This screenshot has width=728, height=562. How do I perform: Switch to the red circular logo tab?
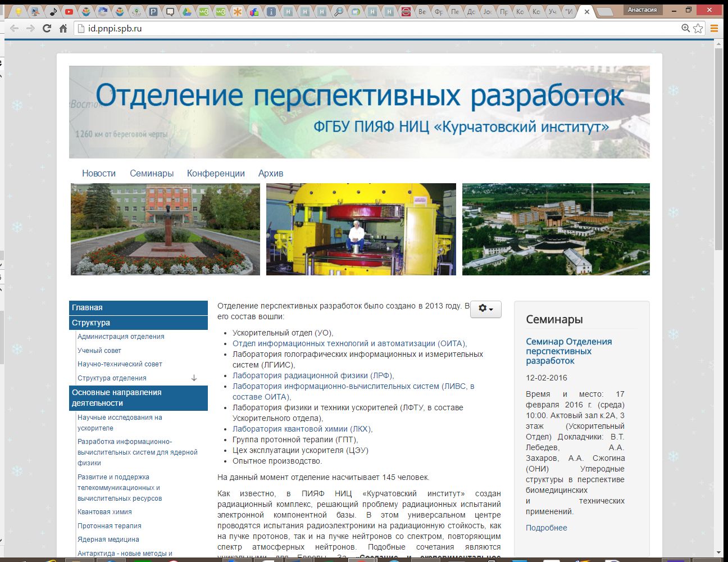click(x=406, y=11)
